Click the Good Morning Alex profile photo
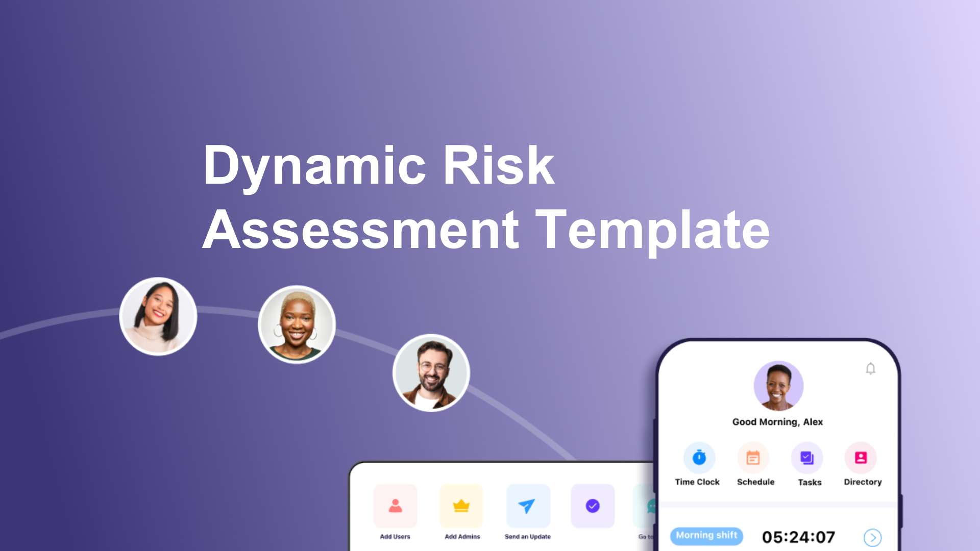Screen dimensions: 980x551 777,384
